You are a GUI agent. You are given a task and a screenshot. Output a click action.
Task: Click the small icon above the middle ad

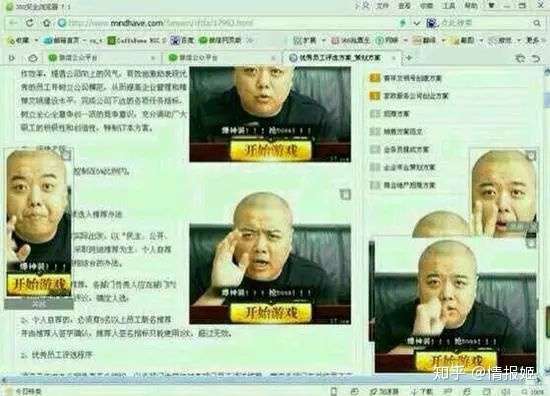pos(346,194)
